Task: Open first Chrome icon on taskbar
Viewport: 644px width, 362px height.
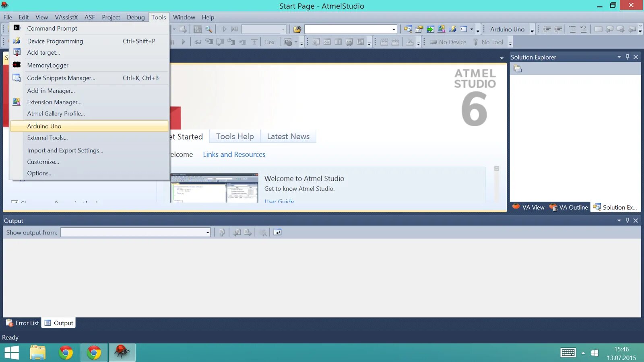Action: tap(66, 353)
